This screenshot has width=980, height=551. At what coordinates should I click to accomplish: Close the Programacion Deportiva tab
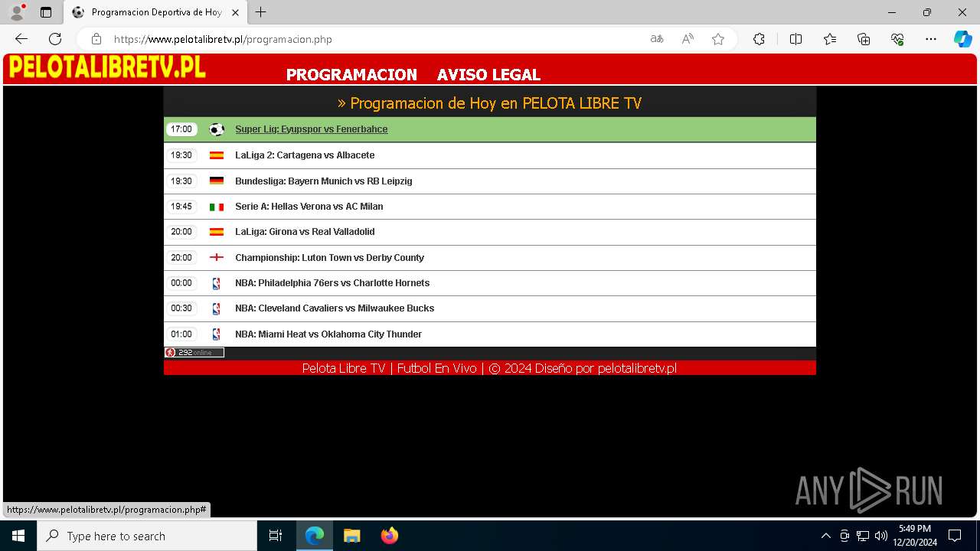[x=235, y=12]
